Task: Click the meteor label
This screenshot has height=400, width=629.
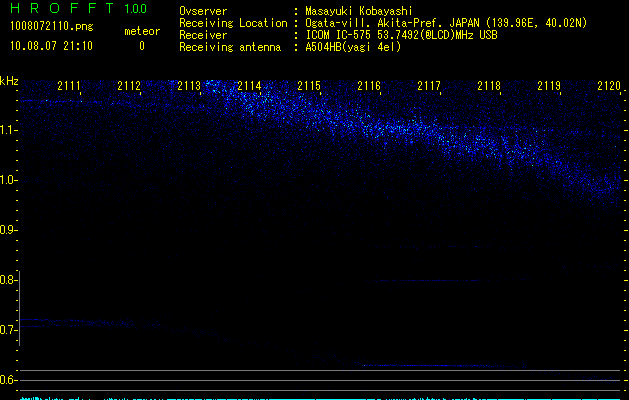Action: click(142, 31)
